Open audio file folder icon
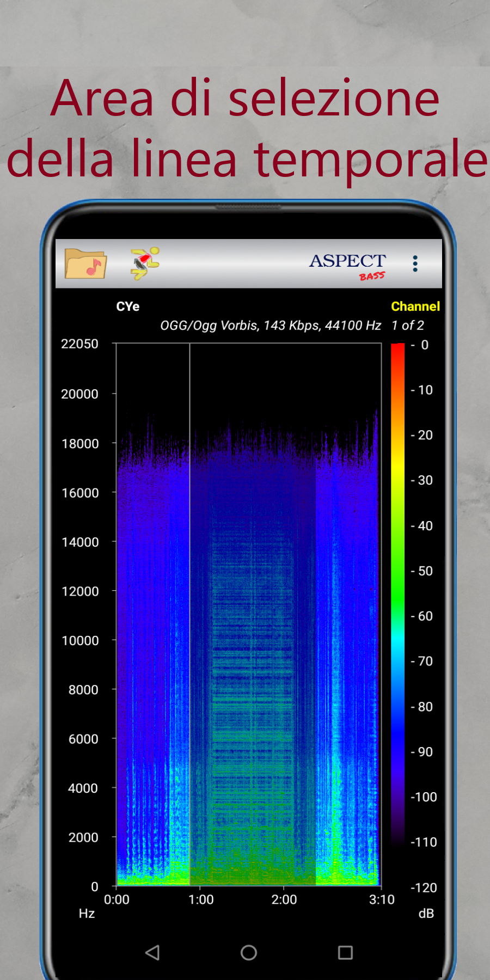490x980 pixels. [85, 264]
